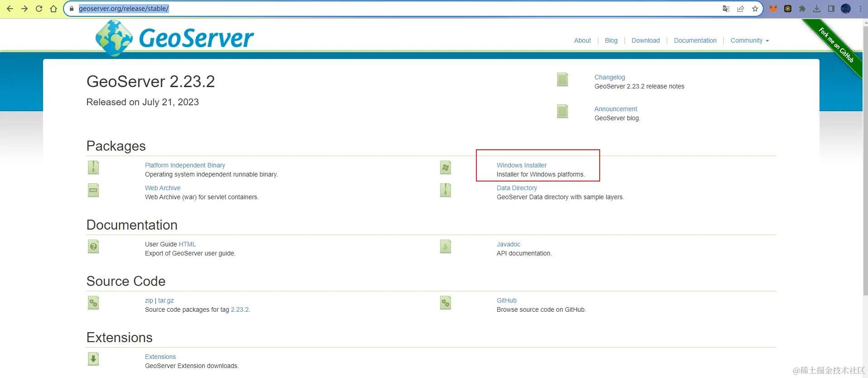Open the Javadoc link
The width and height of the screenshot is (868, 378).
tap(508, 244)
